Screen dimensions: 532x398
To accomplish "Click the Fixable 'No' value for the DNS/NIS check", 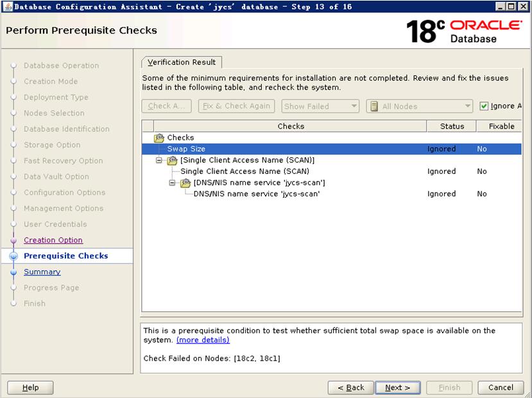I will [x=482, y=194].
